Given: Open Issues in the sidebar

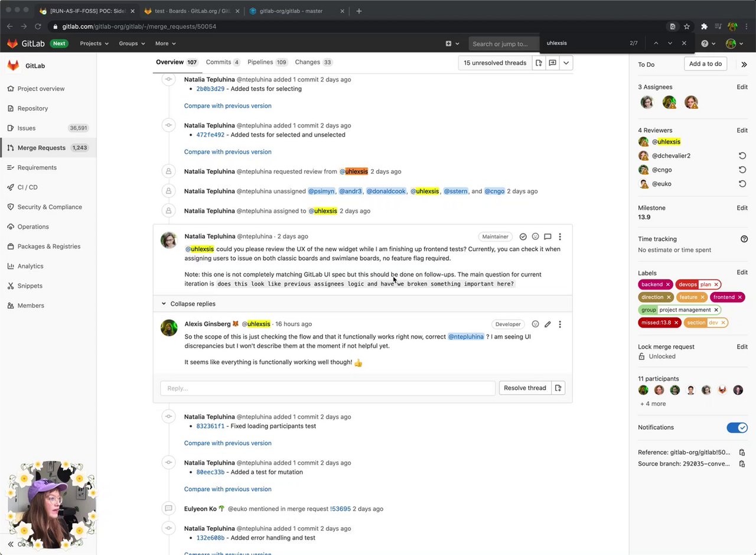Looking at the screenshot, I should 48,128.
